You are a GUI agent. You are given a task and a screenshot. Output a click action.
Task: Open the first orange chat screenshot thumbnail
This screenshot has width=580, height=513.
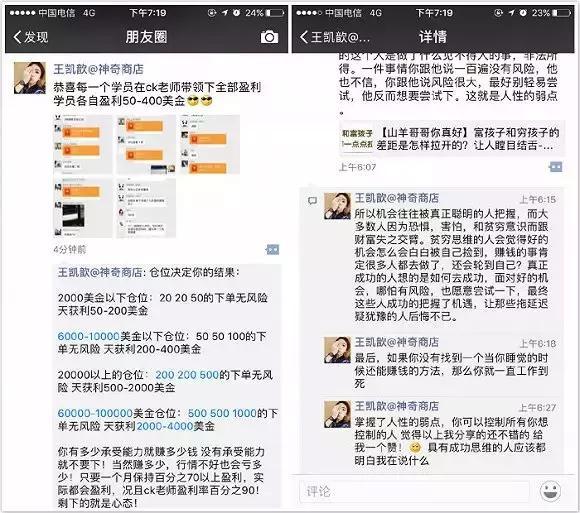83,144
